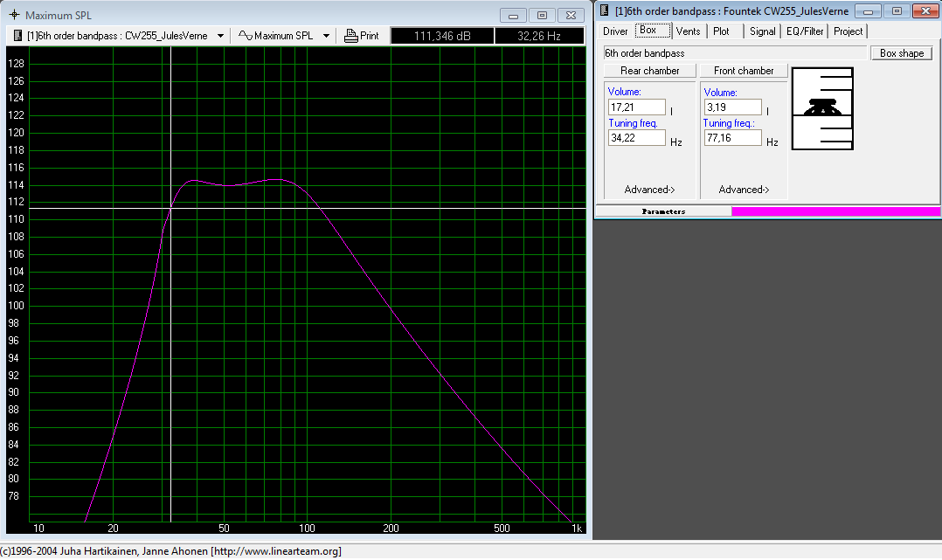
Task: Open the project selection dropdown
Action: pos(220,36)
